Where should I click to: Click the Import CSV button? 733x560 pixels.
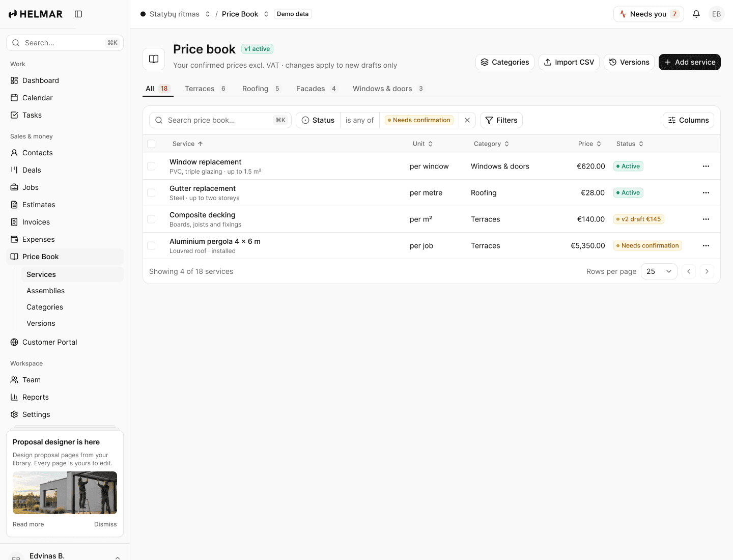coord(569,62)
